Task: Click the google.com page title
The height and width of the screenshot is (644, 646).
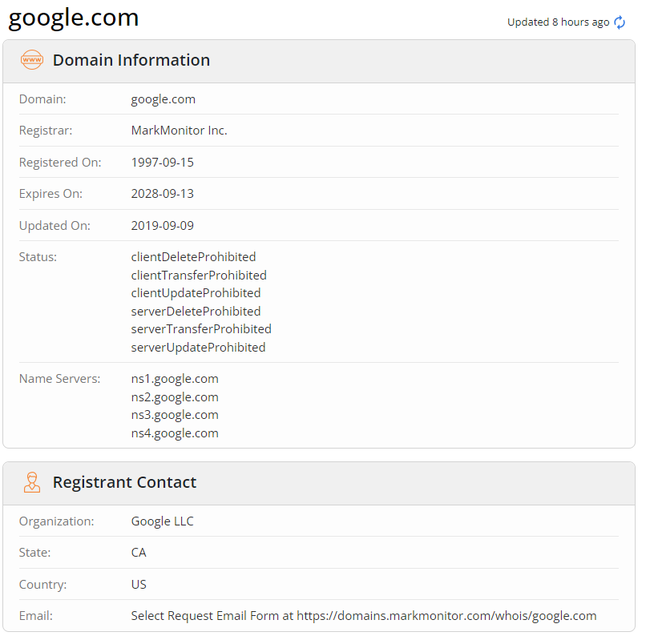Action: pos(73,18)
